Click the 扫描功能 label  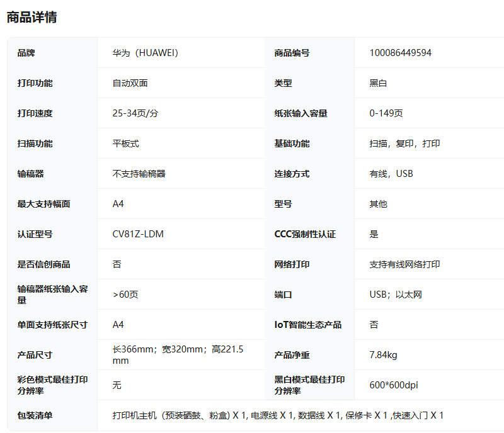[35, 143]
